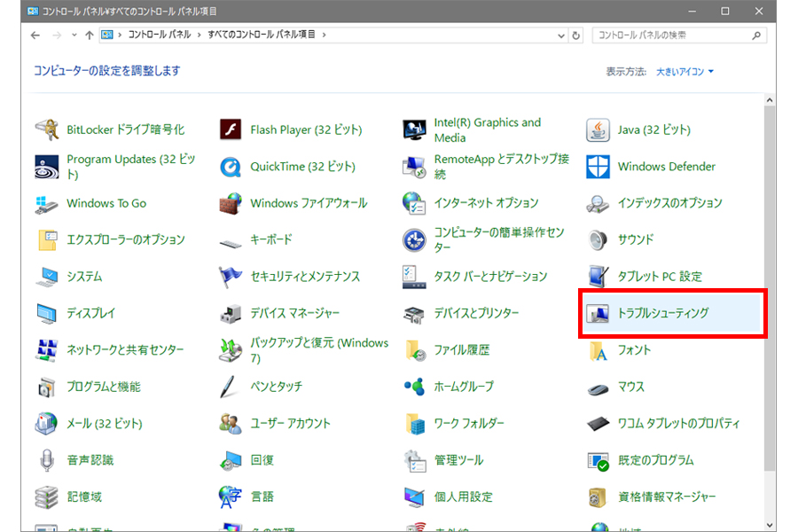Click the refresh button beside the address bar
This screenshot has height=532, width=798.
coord(576,35)
